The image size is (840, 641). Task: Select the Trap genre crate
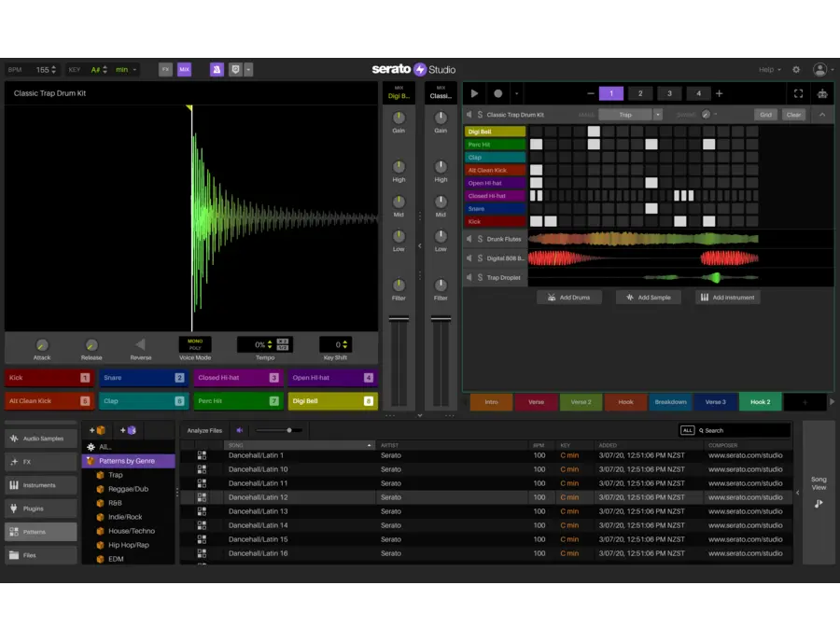[115, 475]
